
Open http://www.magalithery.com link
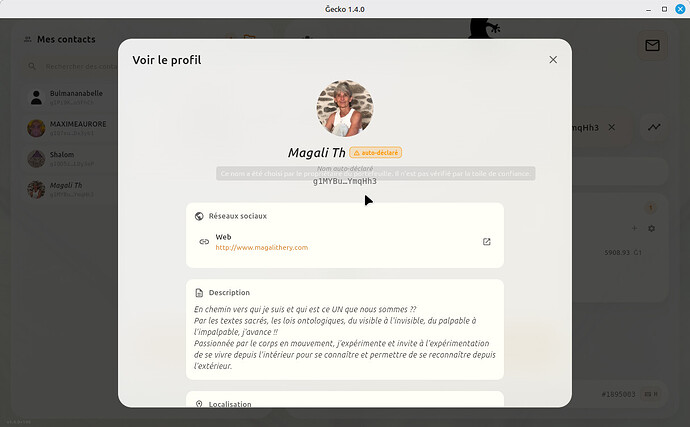(261, 247)
